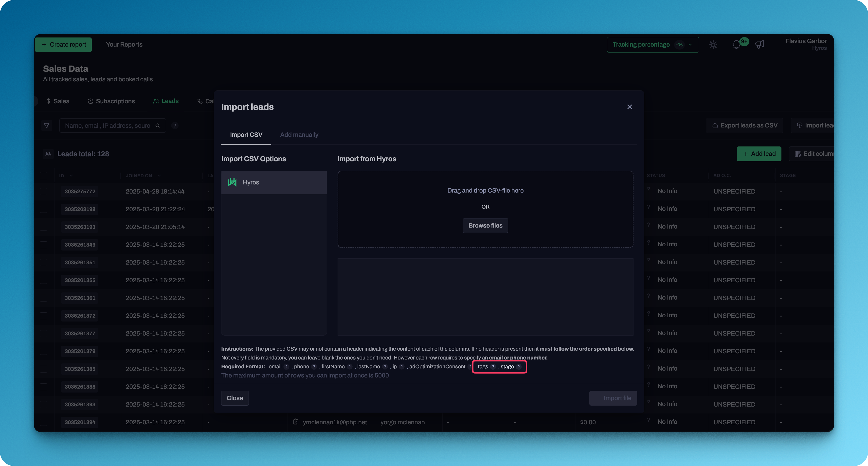Screen dimensions: 868x466
Task: Check the box for lead 3035275772
Action: tap(43, 191)
